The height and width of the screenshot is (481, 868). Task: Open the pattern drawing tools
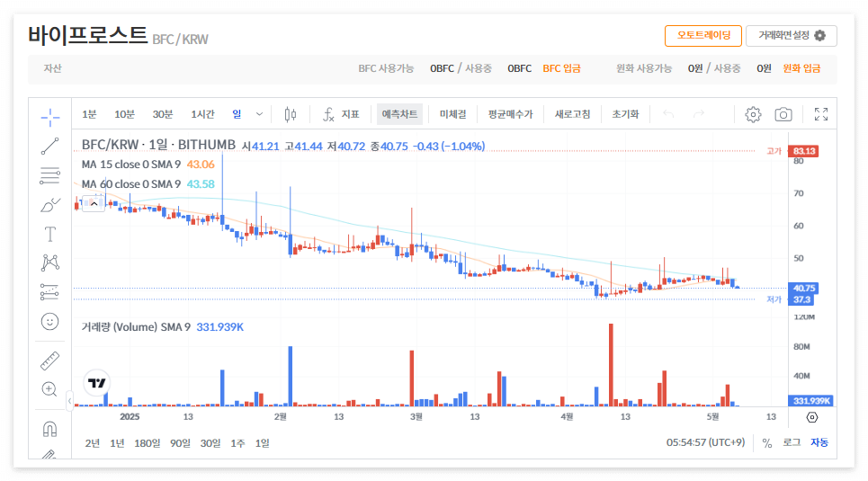49,263
